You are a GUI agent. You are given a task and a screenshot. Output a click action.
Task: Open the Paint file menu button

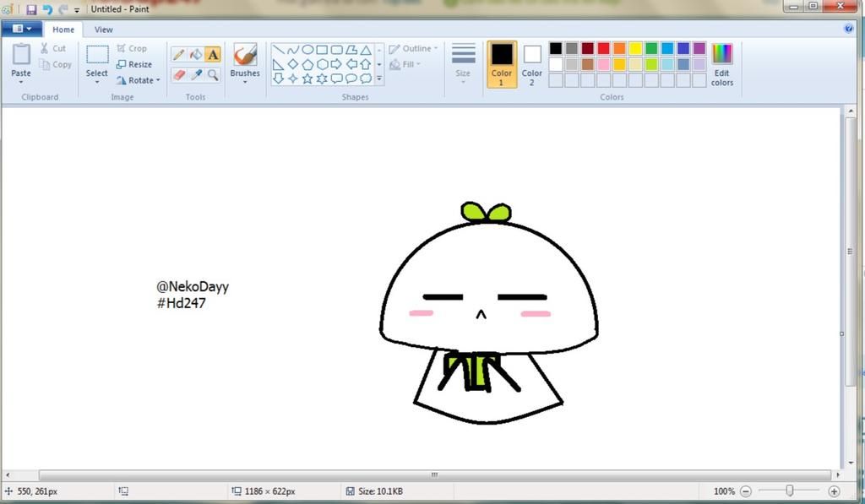tap(21, 29)
